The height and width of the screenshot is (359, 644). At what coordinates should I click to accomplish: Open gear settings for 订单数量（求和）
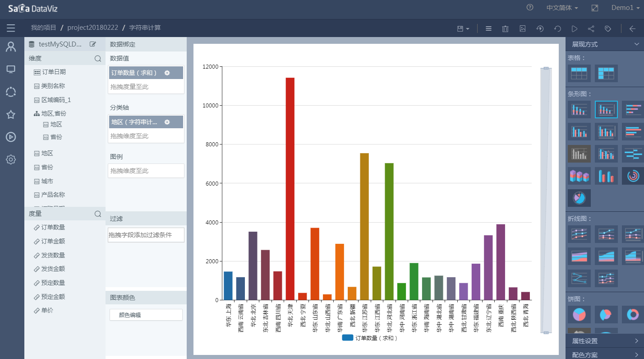[167, 73]
